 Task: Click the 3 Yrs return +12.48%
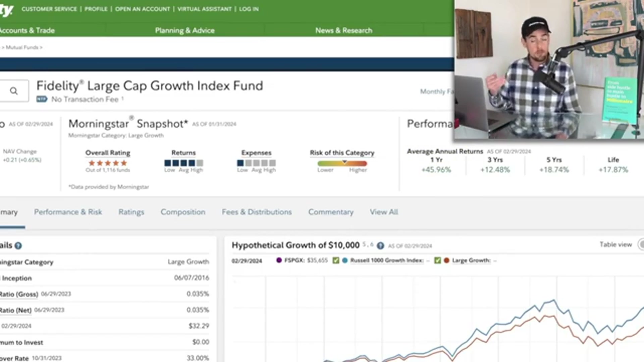tap(495, 170)
